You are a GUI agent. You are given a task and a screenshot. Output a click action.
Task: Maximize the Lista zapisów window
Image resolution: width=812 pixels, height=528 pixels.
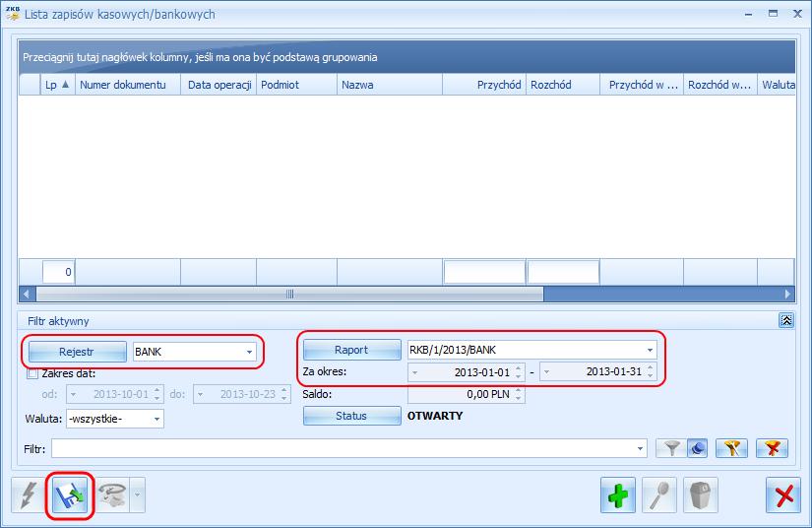click(774, 14)
